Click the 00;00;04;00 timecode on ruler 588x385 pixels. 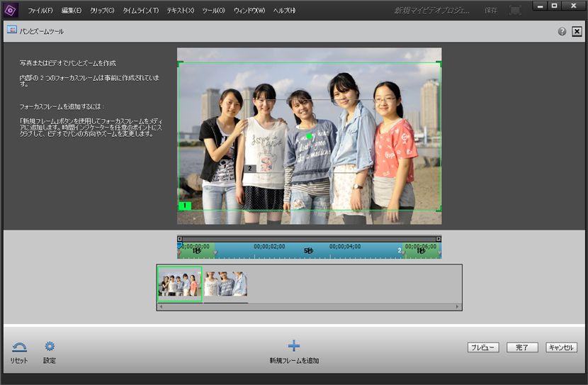[x=345, y=247]
